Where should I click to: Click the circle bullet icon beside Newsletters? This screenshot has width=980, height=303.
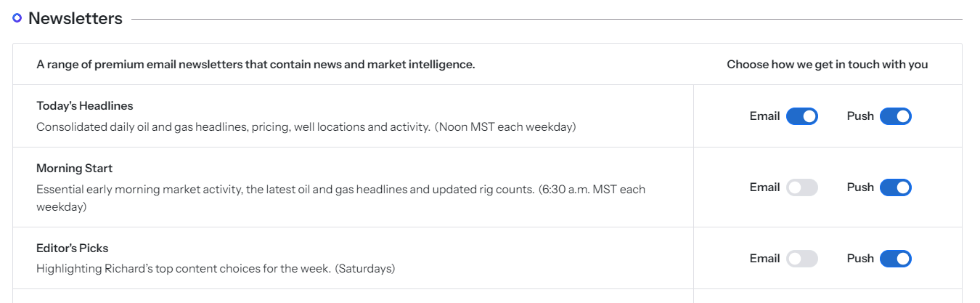[x=17, y=18]
